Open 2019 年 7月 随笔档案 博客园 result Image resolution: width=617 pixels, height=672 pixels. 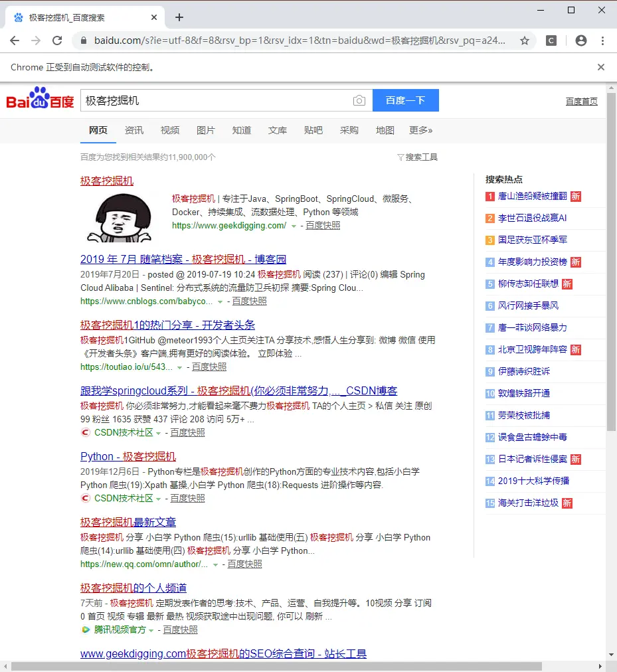coord(183,259)
